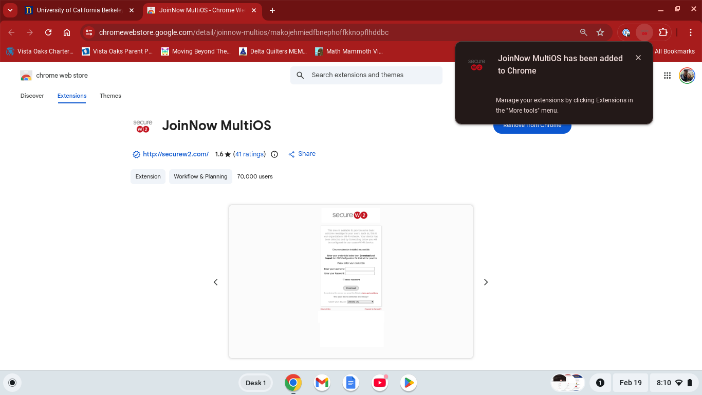Dismiss the 'added to Chrome' notification

[638, 58]
